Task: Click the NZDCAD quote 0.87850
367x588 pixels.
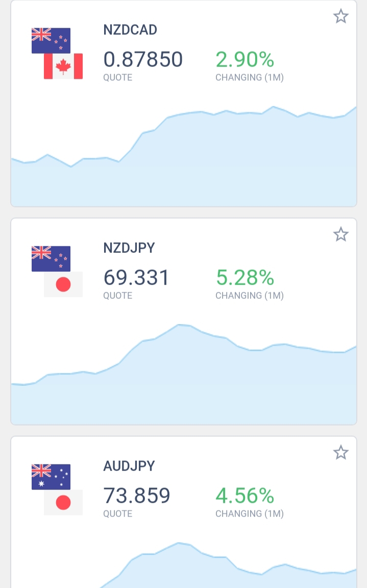Action: tap(143, 60)
